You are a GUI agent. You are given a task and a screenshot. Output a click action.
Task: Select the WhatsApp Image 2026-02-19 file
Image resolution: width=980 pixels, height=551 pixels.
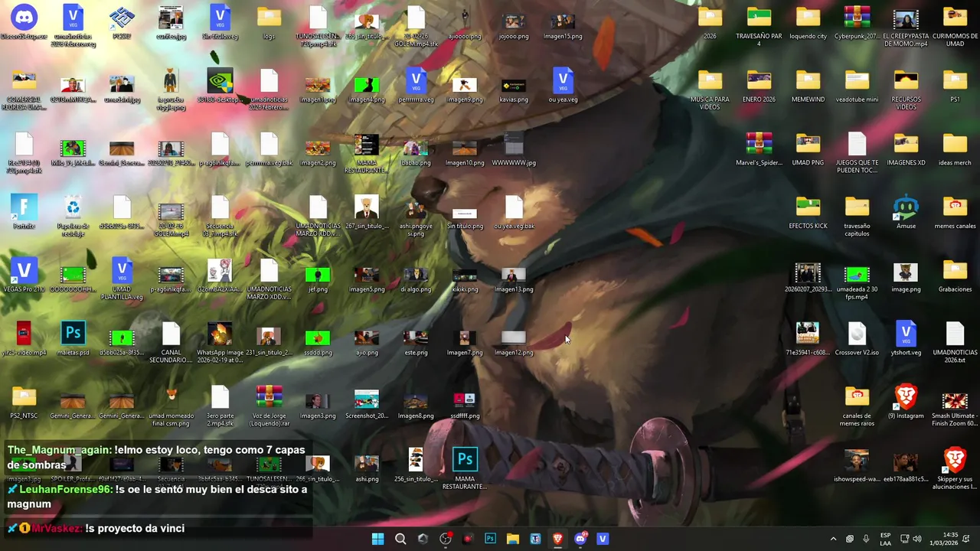[x=220, y=334]
